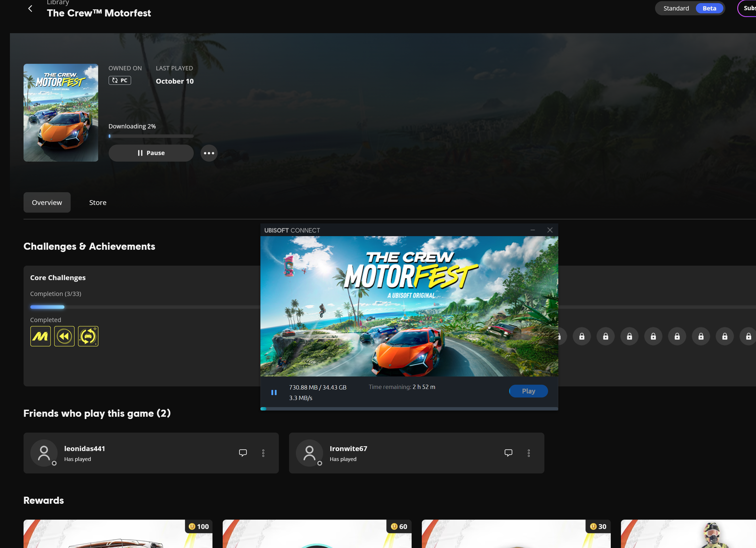Click the PC platform badge

coord(120,80)
